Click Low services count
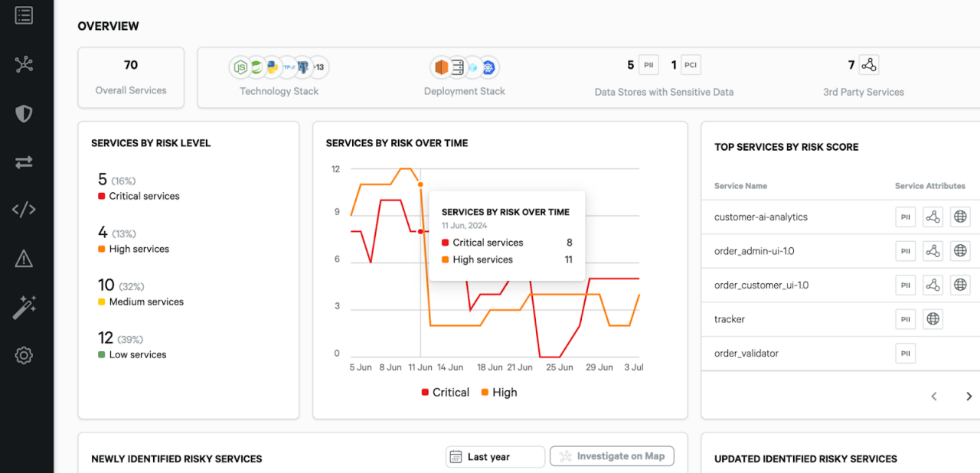 106,338
